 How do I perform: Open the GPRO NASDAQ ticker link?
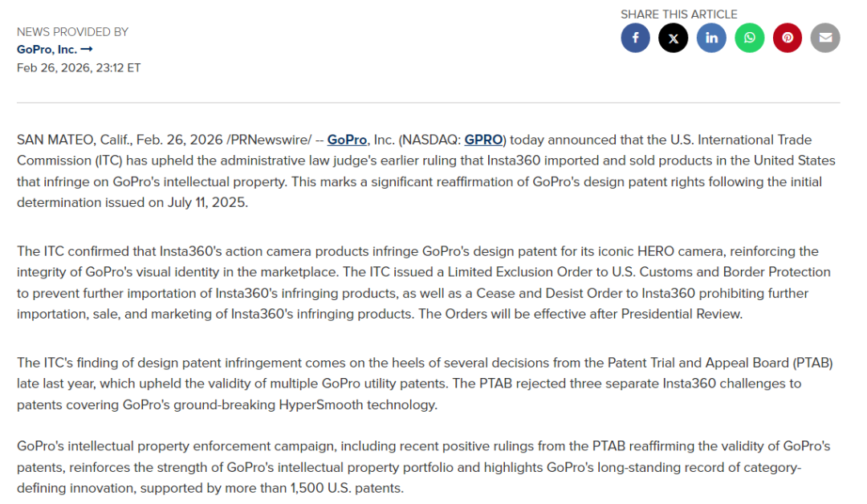click(x=483, y=140)
